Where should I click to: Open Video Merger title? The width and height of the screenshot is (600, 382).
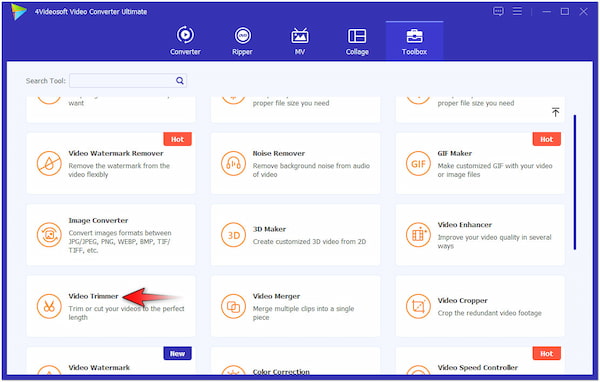click(276, 296)
